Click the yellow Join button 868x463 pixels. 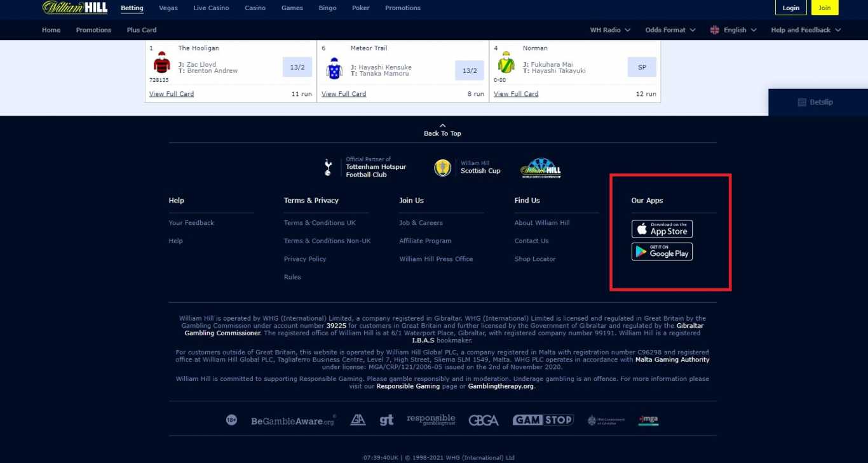coord(825,8)
